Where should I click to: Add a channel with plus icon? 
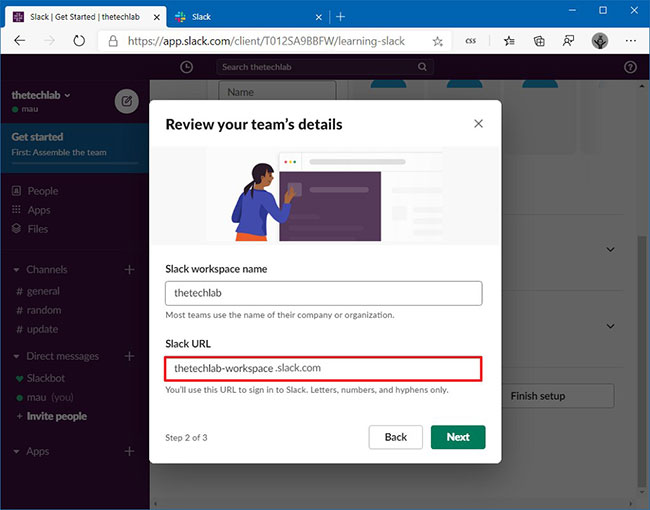click(129, 270)
